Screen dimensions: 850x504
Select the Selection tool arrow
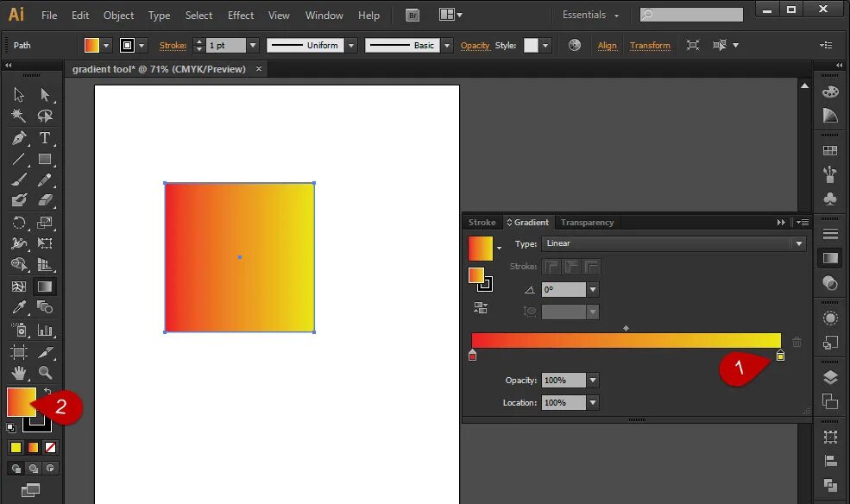[x=19, y=95]
